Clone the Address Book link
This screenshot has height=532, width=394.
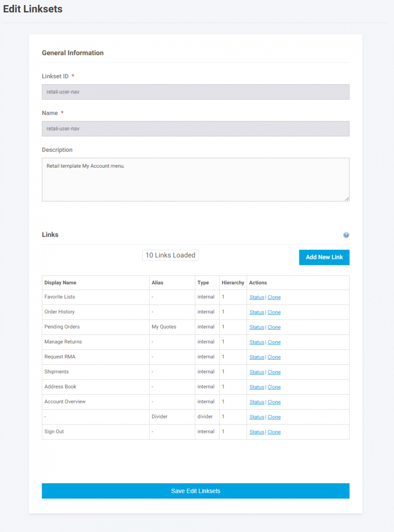(x=274, y=387)
